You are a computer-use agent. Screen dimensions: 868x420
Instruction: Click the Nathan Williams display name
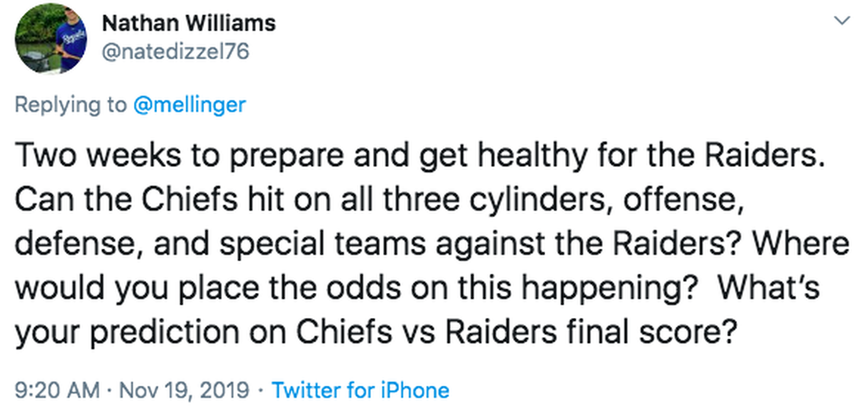tap(188, 23)
